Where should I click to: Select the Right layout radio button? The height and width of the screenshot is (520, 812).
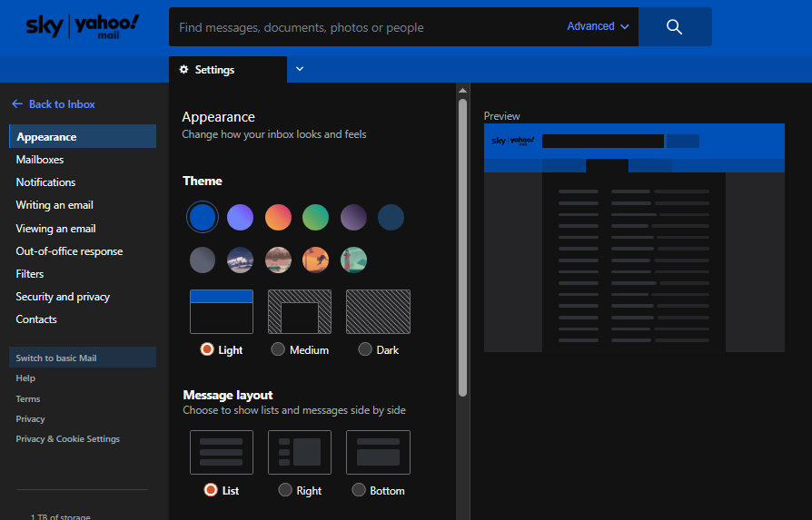click(285, 490)
